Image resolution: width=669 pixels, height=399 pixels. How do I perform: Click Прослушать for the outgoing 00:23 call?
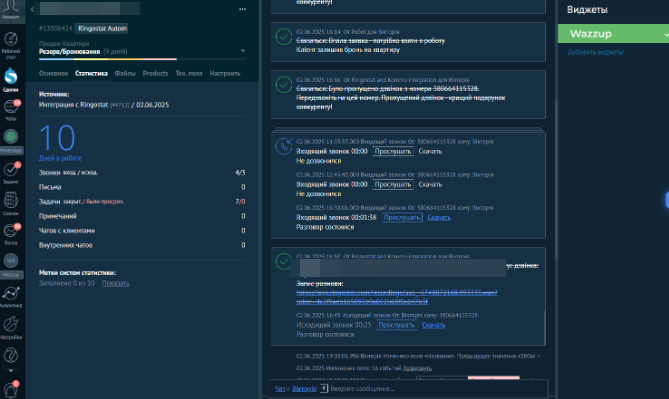coord(396,325)
